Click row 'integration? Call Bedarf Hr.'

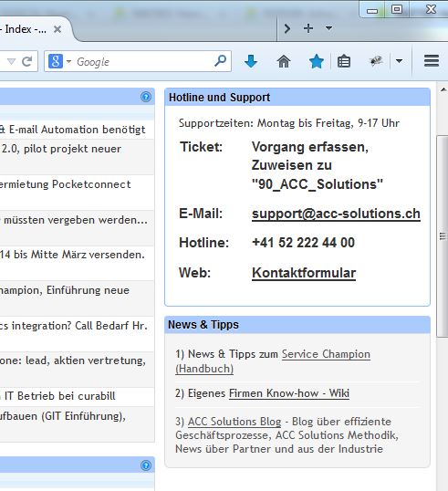77,334
